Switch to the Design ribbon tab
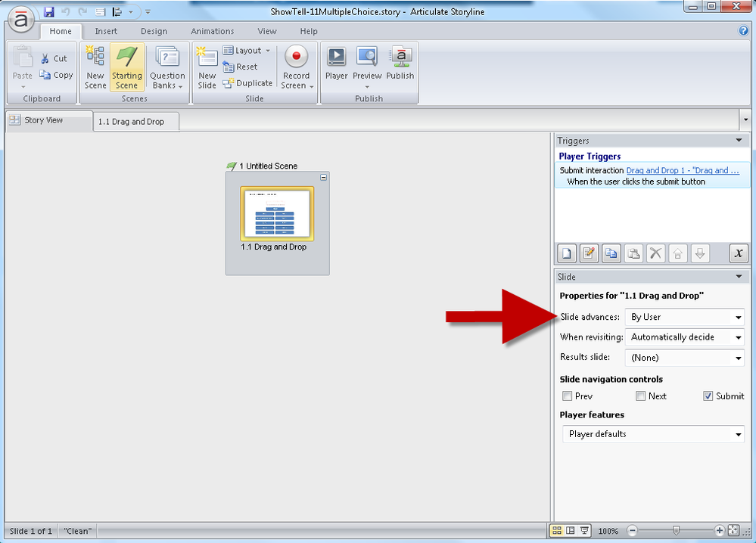The image size is (756, 543). pyautogui.click(x=154, y=31)
